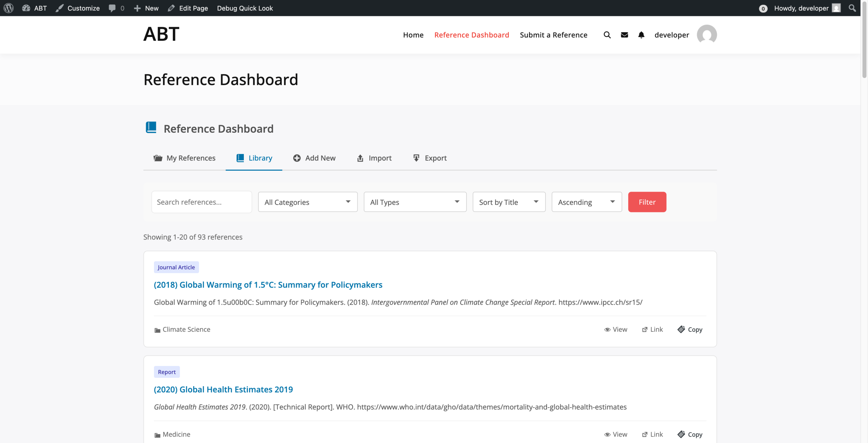868x443 pixels.
Task: Change the Ascending order dropdown
Action: [x=586, y=202]
